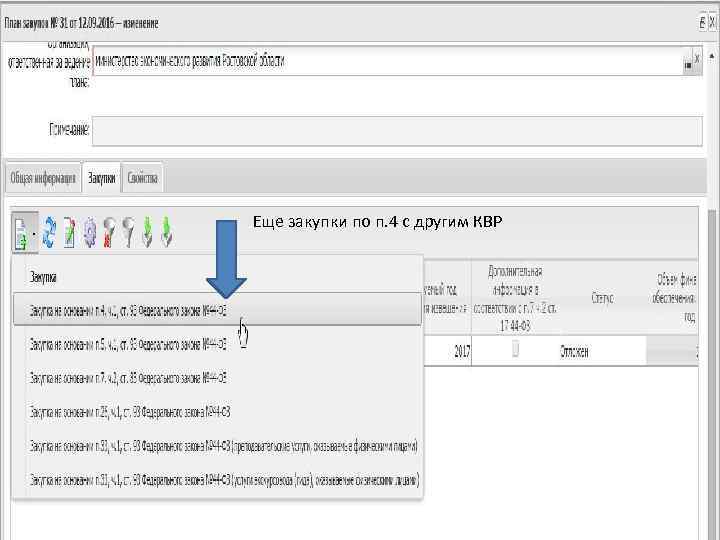The height and width of the screenshot is (540, 720).
Task: Choose п.33 purchase for teaching services
Action: tap(217, 446)
